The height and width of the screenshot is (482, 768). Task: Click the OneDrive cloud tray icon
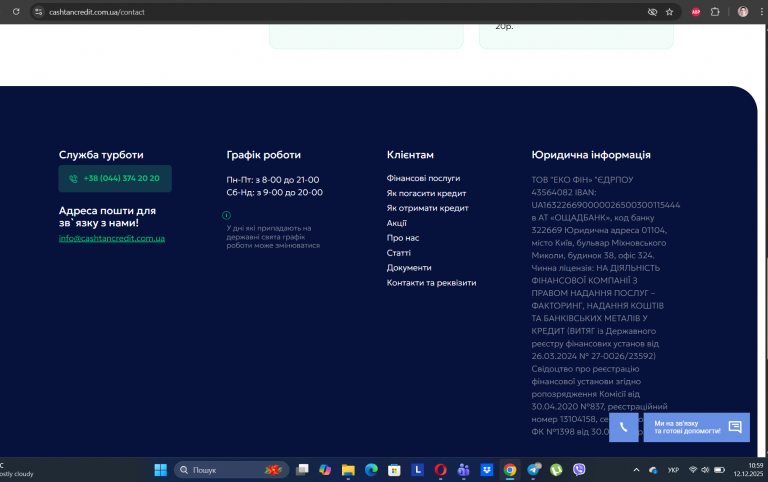click(x=653, y=470)
